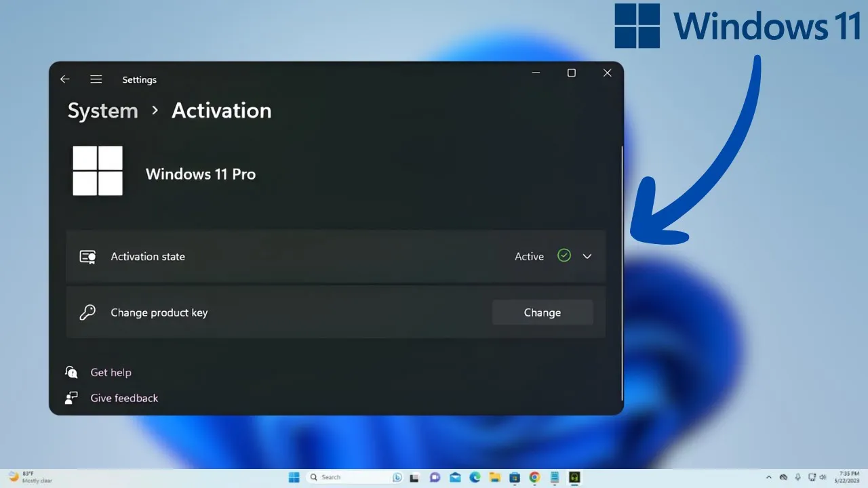The width and height of the screenshot is (868, 488).
Task: Click the System breadcrumb link
Action: (x=102, y=110)
